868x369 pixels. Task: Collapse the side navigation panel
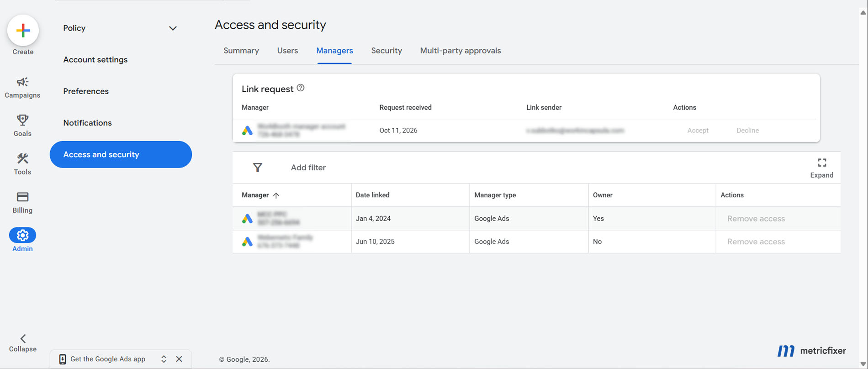click(23, 343)
